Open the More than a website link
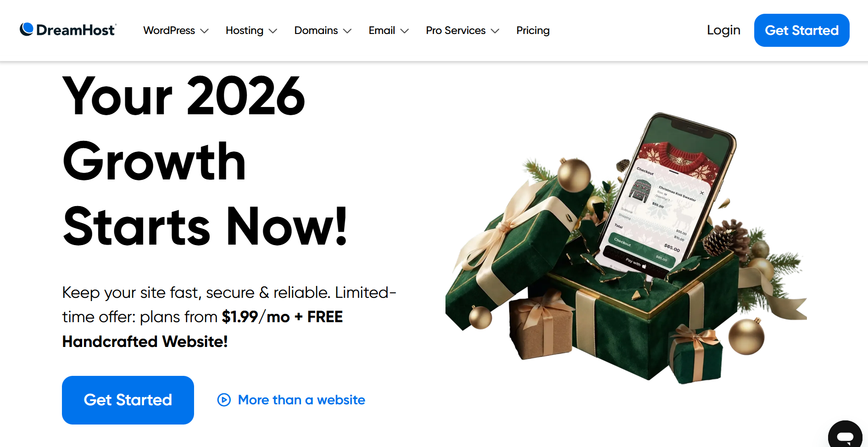 [301, 400]
